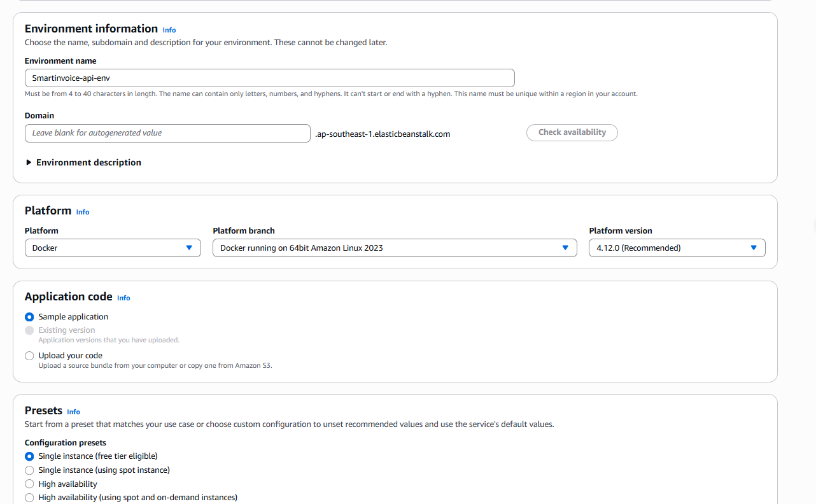Viewport: 816px width, 504px height.
Task: Open Info link beside Environment information
Action: point(169,30)
